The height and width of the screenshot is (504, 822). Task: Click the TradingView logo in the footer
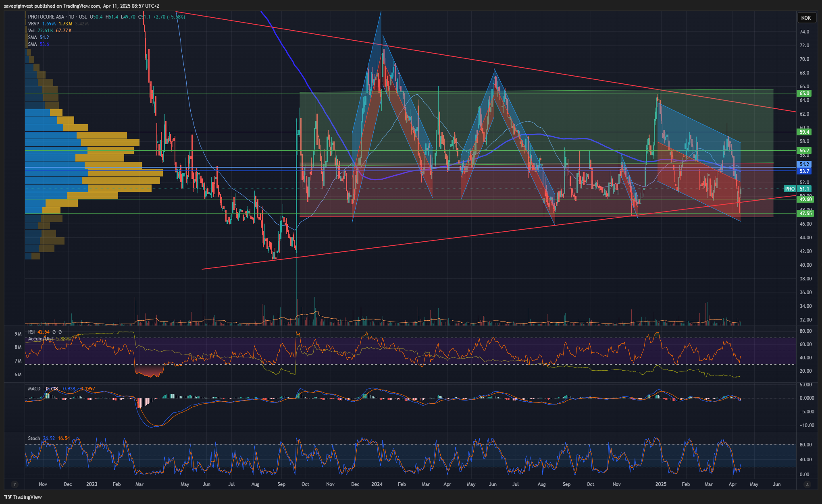click(x=23, y=497)
